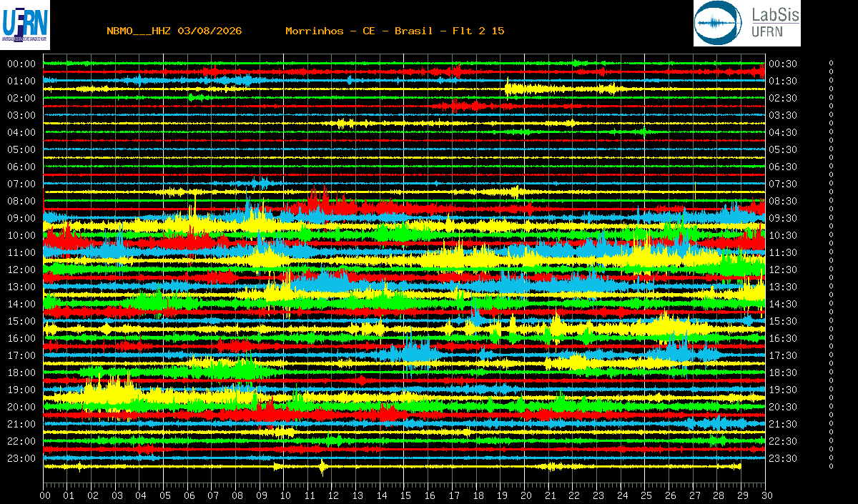
Task: Select minute mark 27 on time axis
Action: pos(694,495)
